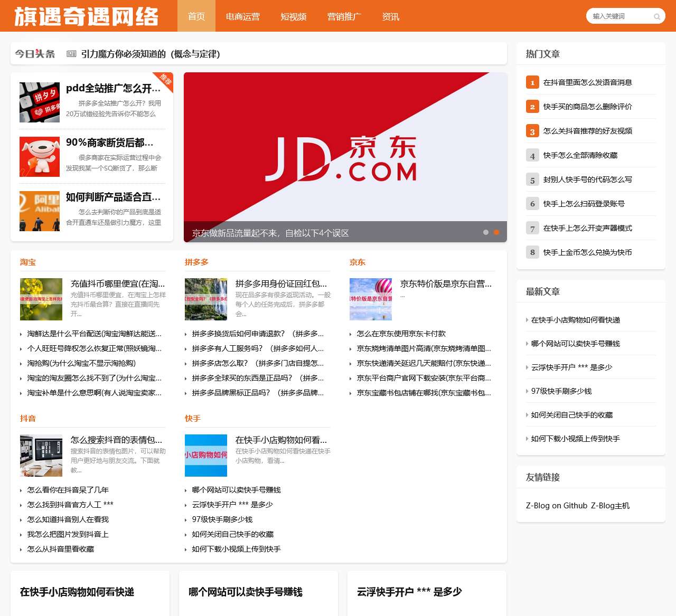Screen dimensions: 676x616
Task: Go to the 短视频 navigation tab
Action: pos(294,16)
